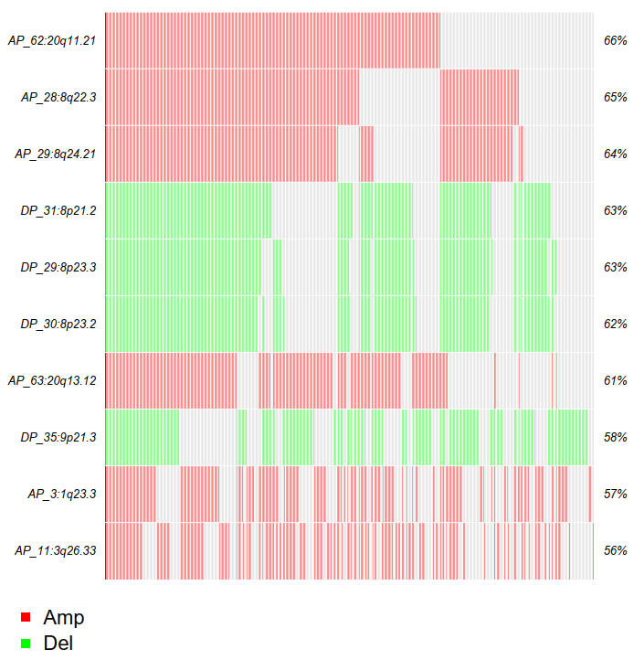
Task: Click the AP_29:8q24.21 row label
Action: point(56,154)
